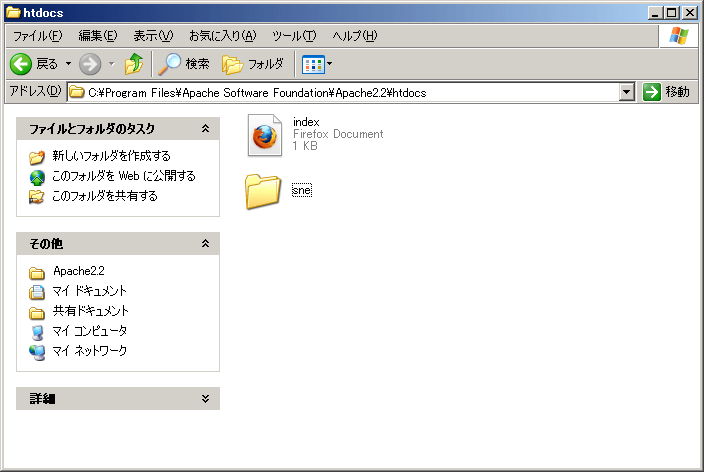Select the index Firefox document icon
Viewport: 704px width, 472px height.
[x=265, y=135]
